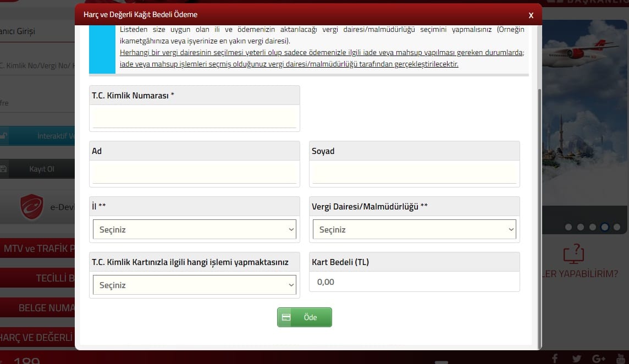Click the Google Plus footer icon
The image size is (629, 364).
(599, 359)
